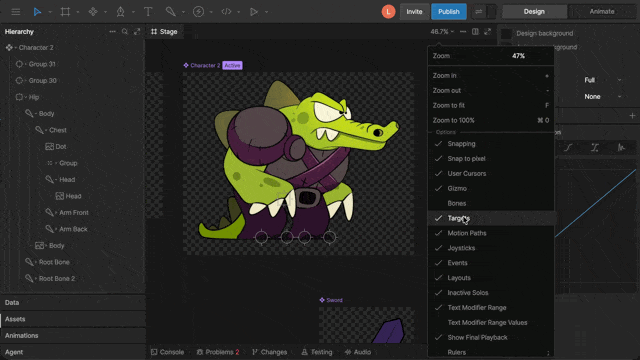Choose the Artboard frame tool
Image resolution: width=640 pixels, height=360 pixels.
coord(65,11)
